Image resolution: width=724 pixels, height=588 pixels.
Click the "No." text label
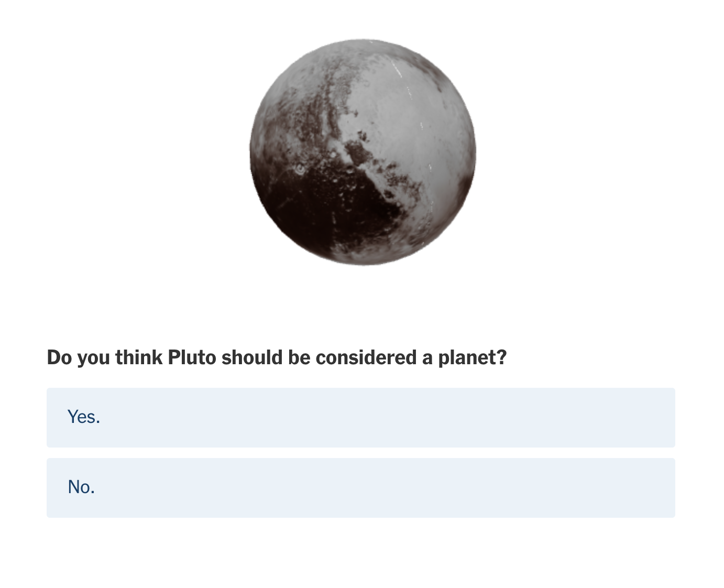coord(81,487)
